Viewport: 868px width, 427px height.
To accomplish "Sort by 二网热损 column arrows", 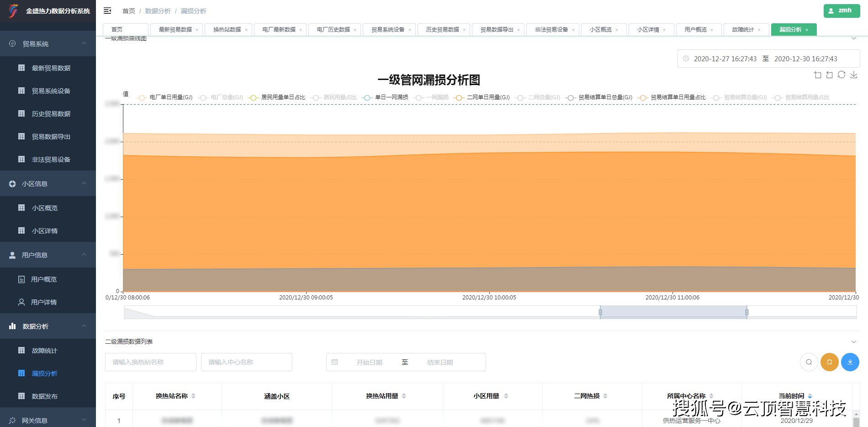I will tap(605, 396).
